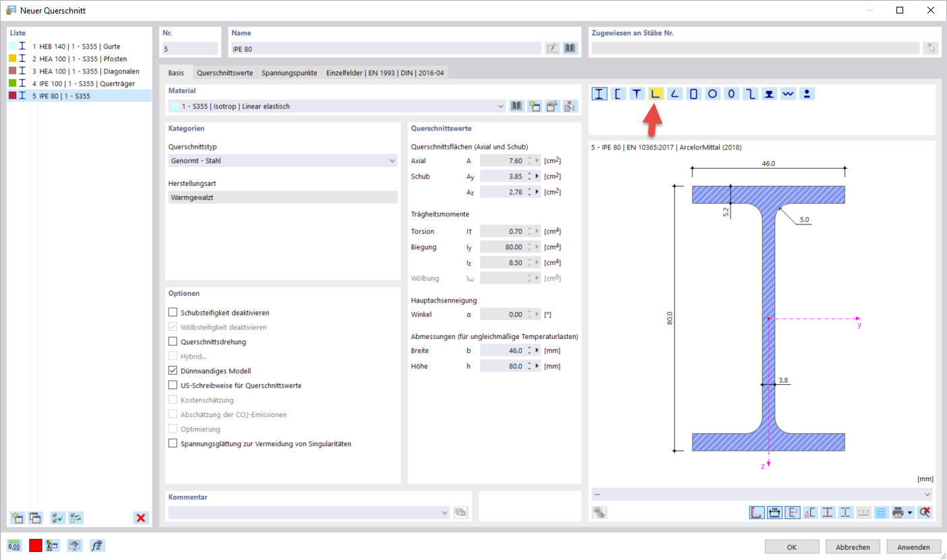947x560 pixels.
Task: Tick Spannungsglättung zur Vermeidung von Singularitäten
Action: [x=173, y=443]
